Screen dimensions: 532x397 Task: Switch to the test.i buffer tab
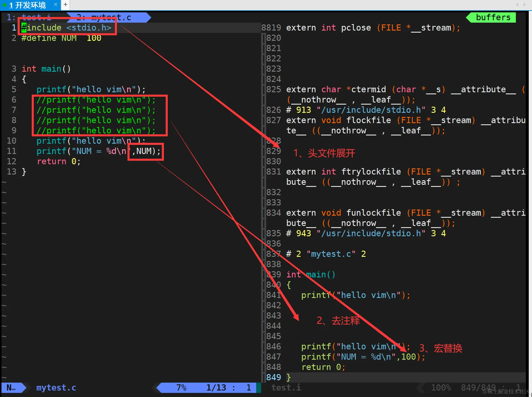pyautogui.click(x=36, y=17)
